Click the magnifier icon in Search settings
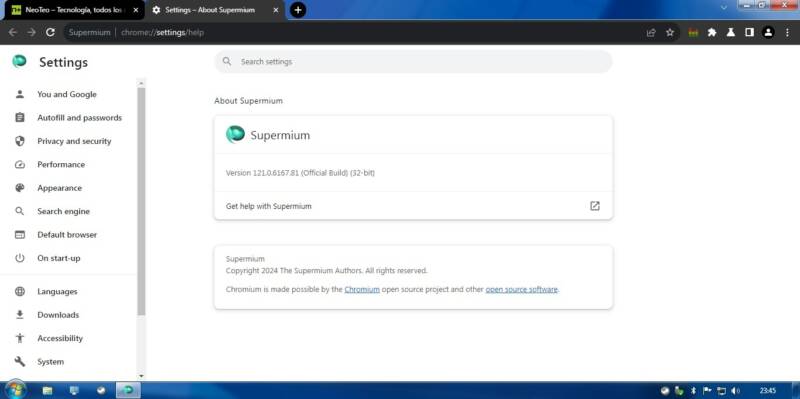The image size is (800, 399). click(x=227, y=61)
